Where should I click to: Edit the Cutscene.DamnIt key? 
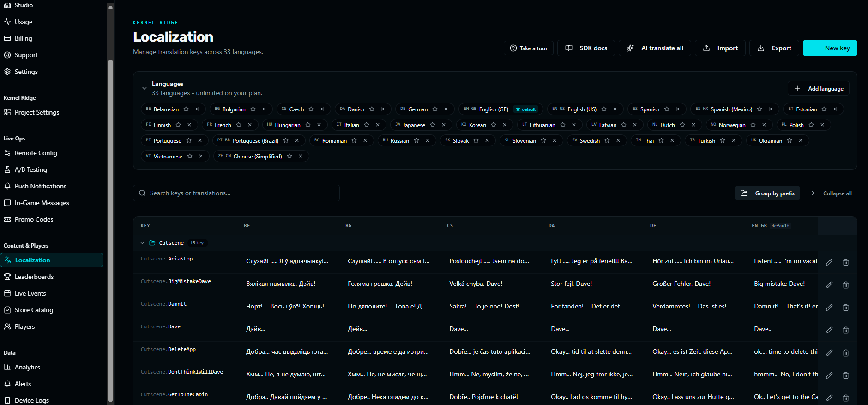tap(829, 308)
